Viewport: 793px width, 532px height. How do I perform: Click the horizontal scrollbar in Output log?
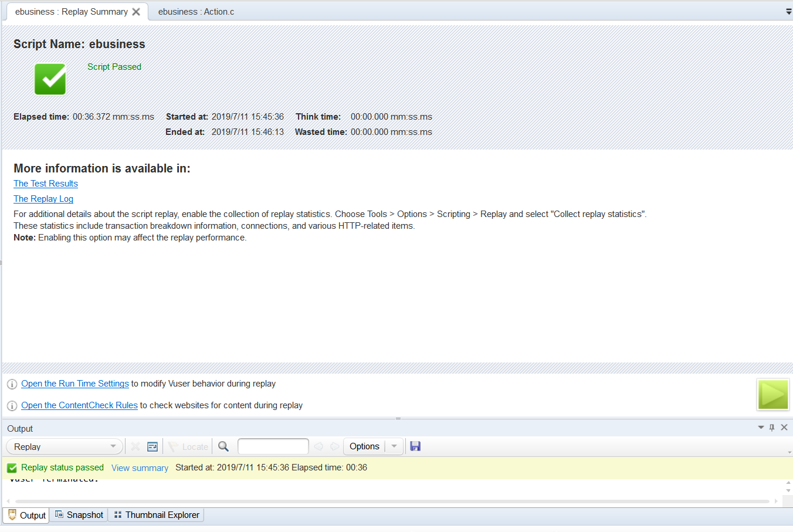point(392,501)
